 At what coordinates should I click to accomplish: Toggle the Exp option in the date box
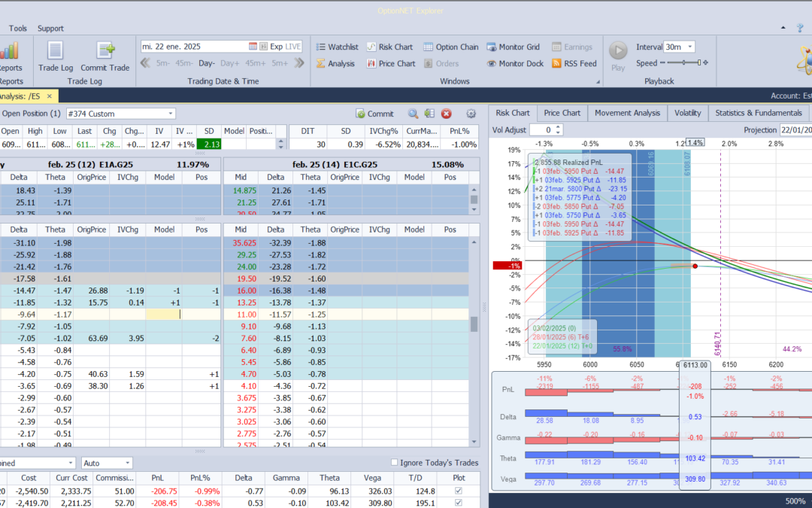(276, 46)
